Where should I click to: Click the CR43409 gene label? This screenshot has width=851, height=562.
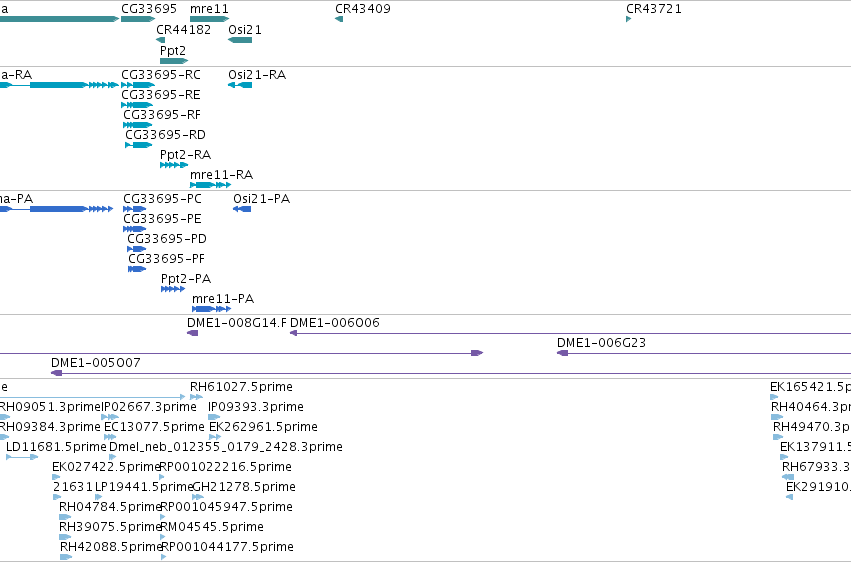[x=363, y=9]
